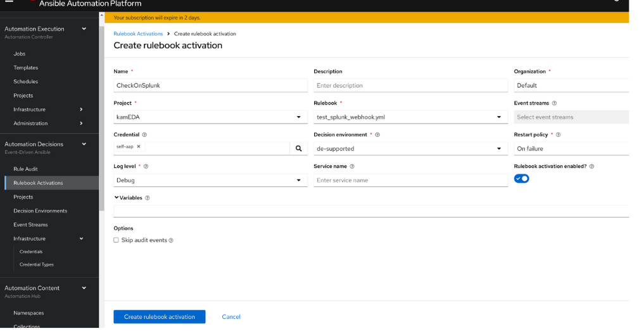Check the Skip audit events checkbox
Viewport: 644px width, 331px height.
pyautogui.click(x=117, y=240)
